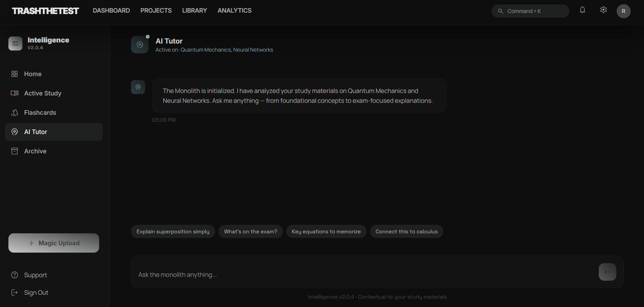Select AI Tutor in the sidebar
The width and height of the screenshot is (644, 307).
click(x=54, y=132)
